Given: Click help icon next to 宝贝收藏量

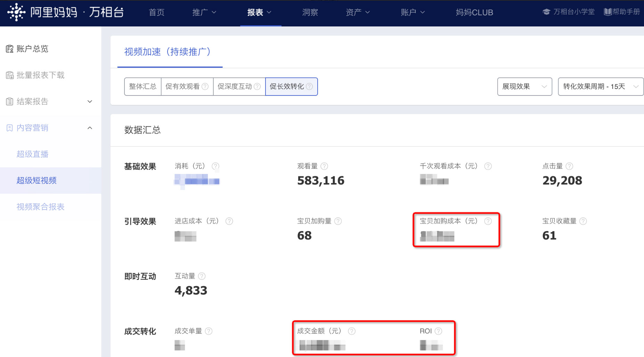Looking at the screenshot, I should (x=583, y=221).
